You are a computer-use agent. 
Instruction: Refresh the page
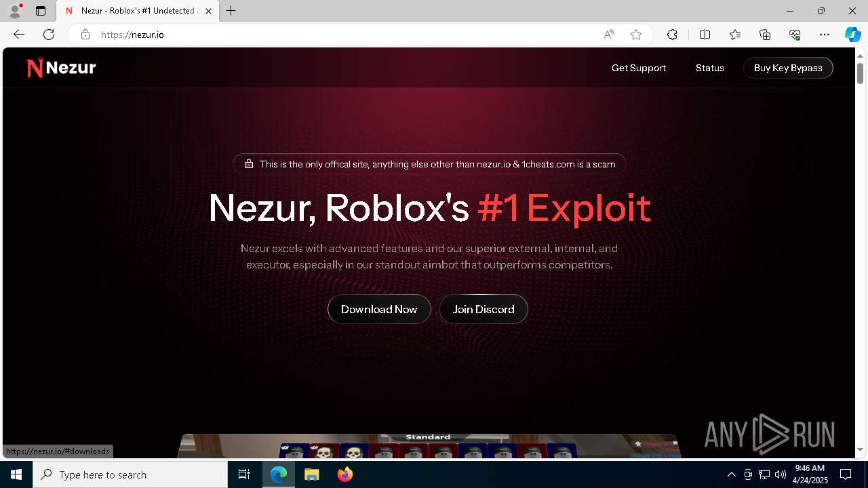point(49,35)
